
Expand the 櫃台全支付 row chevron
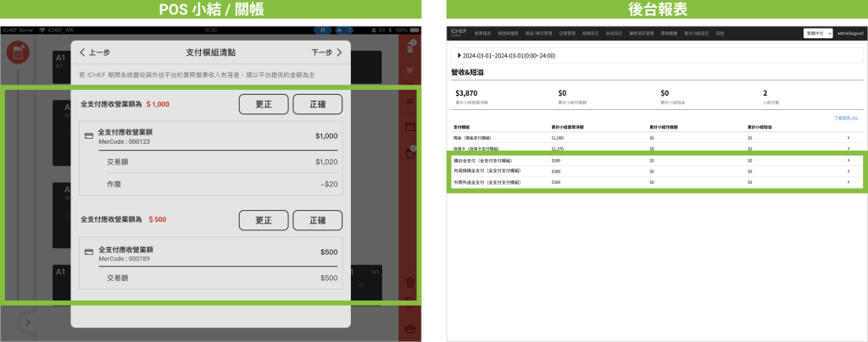click(x=848, y=160)
